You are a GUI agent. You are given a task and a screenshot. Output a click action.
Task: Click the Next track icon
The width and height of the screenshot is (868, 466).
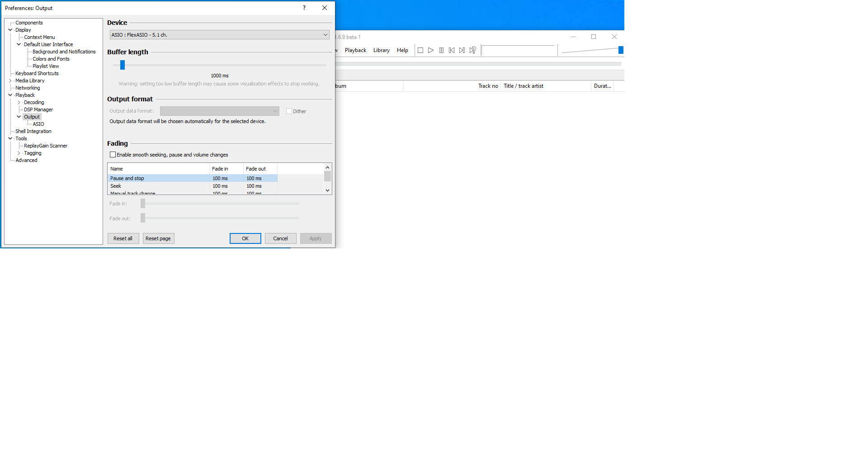[x=462, y=50]
